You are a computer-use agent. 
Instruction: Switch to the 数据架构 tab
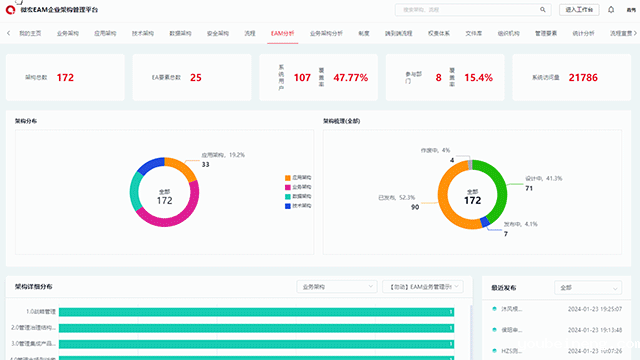point(180,33)
